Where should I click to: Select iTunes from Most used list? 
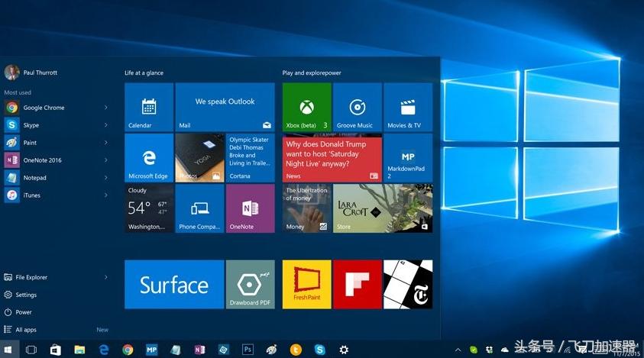tap(31, 195)
